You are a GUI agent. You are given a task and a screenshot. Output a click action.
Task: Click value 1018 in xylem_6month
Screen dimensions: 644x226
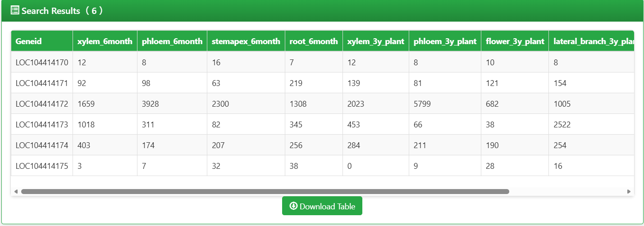(86, 125)
